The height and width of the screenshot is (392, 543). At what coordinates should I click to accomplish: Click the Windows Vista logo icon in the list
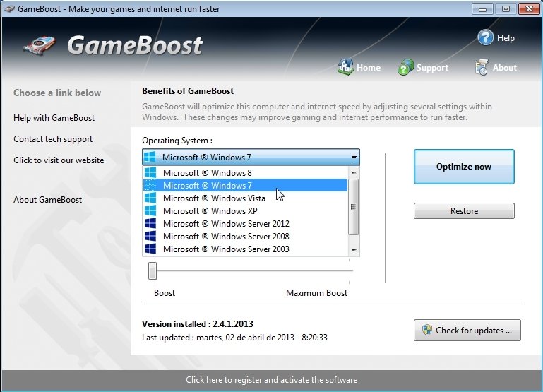pos(150,198)
